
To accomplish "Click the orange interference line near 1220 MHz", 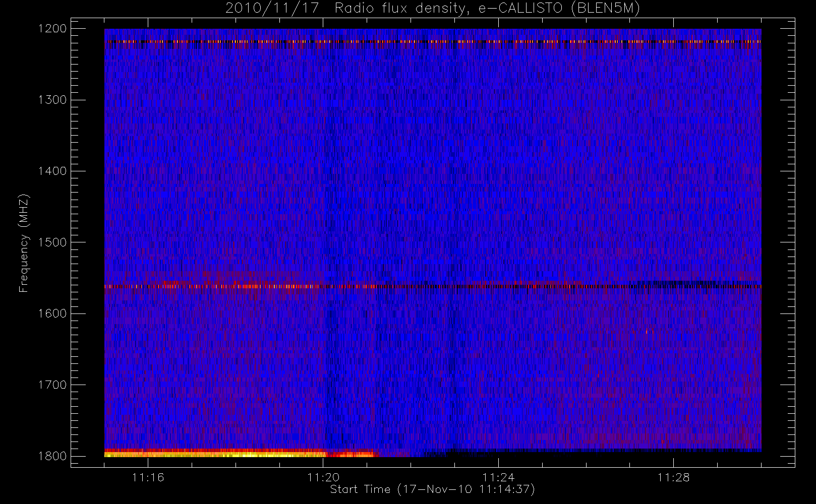I will pyautogui.click(x=433, y=42).
